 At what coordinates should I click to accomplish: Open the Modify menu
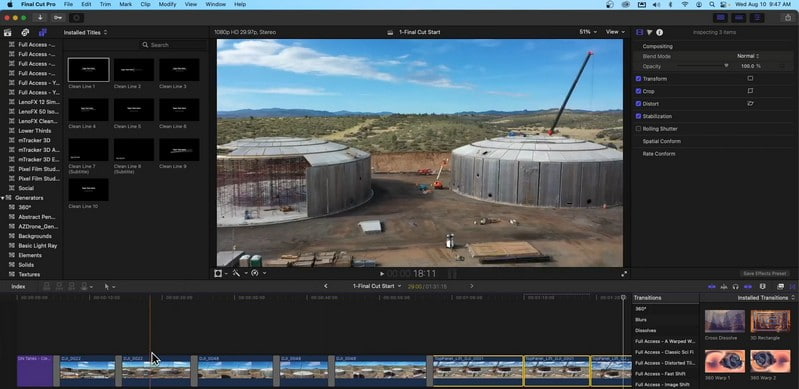pos(167,4)
